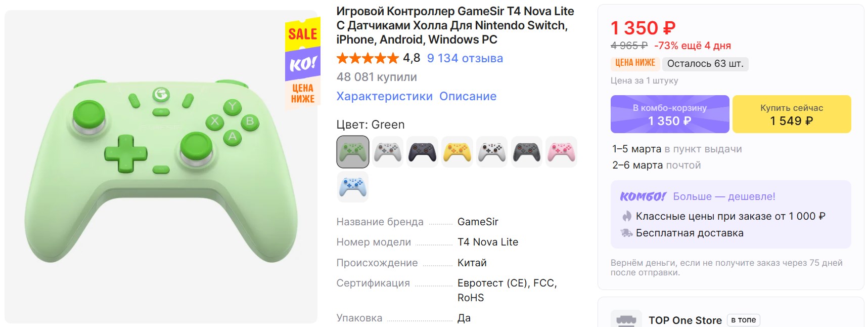
Task: Click the delivery truck icon near Бесплатная доставка
Action: [627, 233]
